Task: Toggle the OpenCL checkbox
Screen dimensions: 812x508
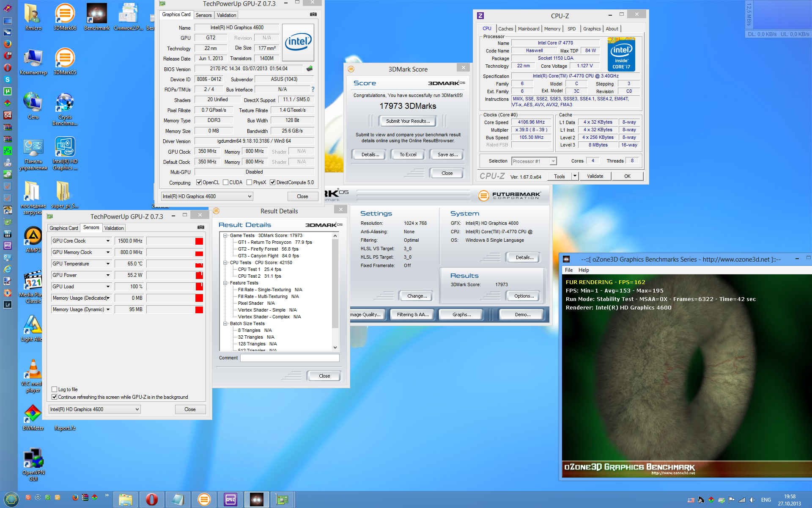Action: (199, 182)
